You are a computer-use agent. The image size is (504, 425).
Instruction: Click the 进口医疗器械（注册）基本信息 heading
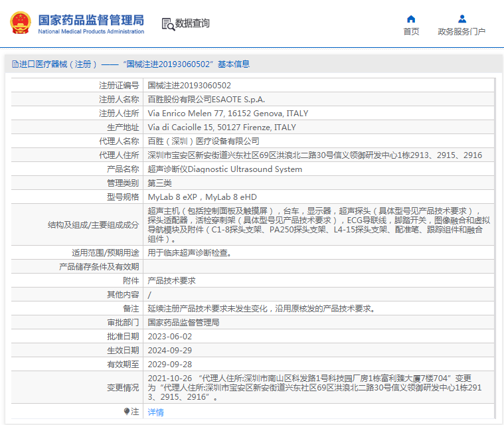(131, 64)
